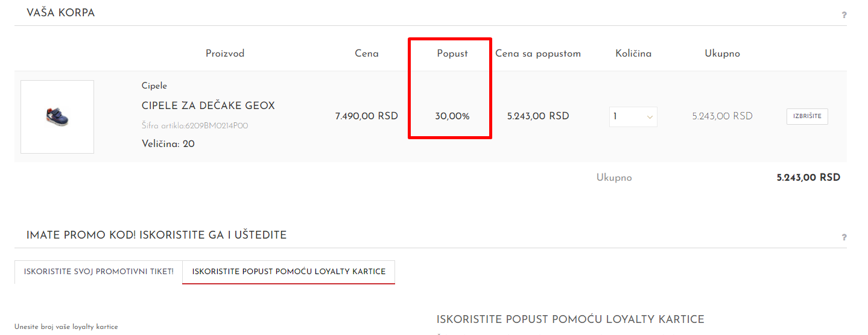The image size is (868, 335).
Task: Expand the quantity dropdown showing 1
Action: click(633, 117)
